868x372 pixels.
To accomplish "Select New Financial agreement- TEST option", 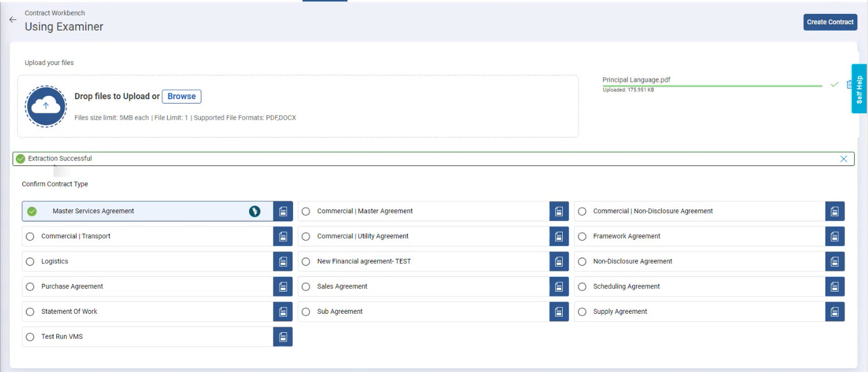I will [306, 261].
